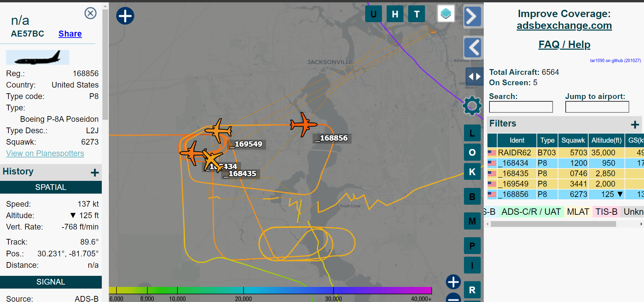Screen dimensions: 644x302
Task: Select the _168856 row in aircraft table
Action: pos(565,194)
